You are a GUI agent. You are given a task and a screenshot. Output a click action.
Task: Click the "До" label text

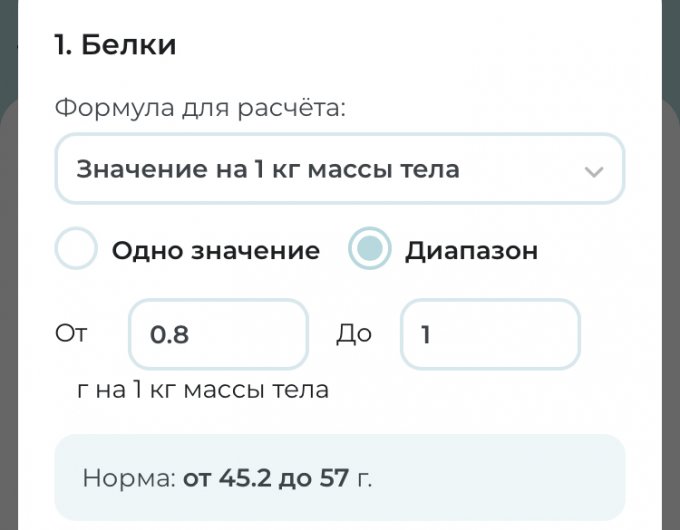coord(354,333)
